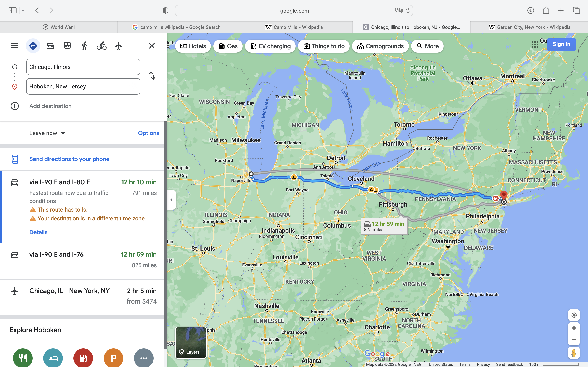Viewport: 588px width, 367px height.
Task: Switch to the Camp Mills - Wikipedia tab
Action: click(294, 27)
